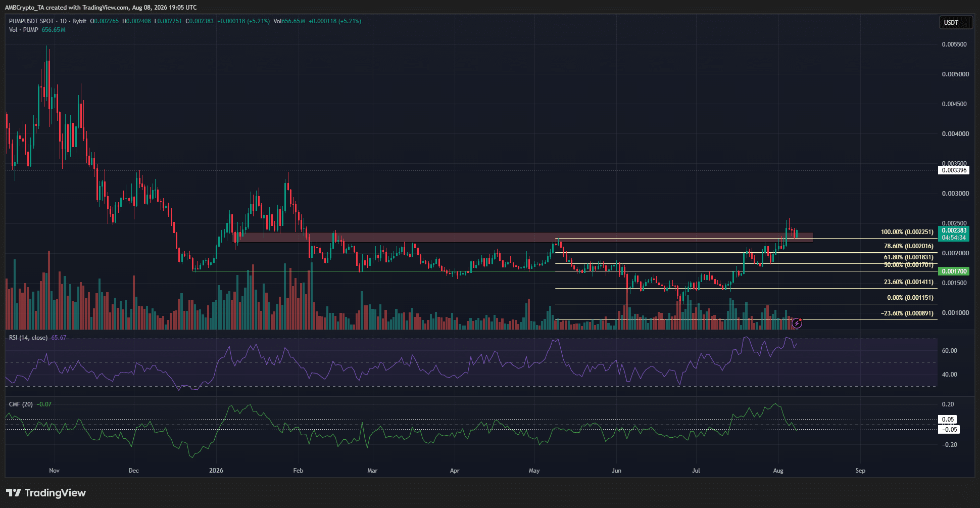Select the red supply zone rectangle

tap(523, 237)
